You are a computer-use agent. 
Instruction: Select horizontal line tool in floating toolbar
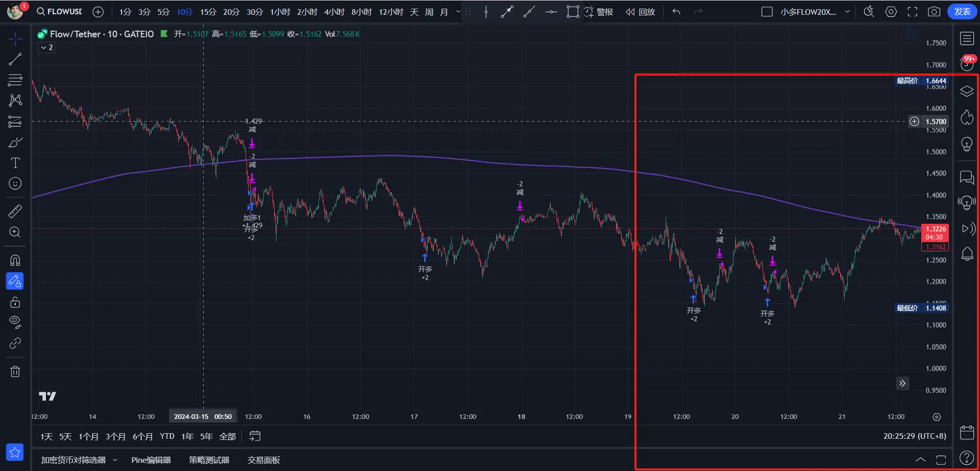pyautogui.click(x=551, y=12)
